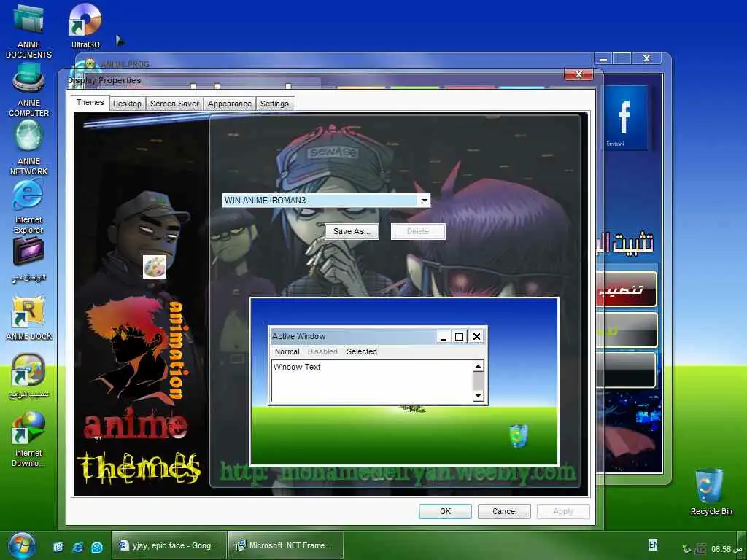Click the scrollbar down arrow in the preview window

479,396
